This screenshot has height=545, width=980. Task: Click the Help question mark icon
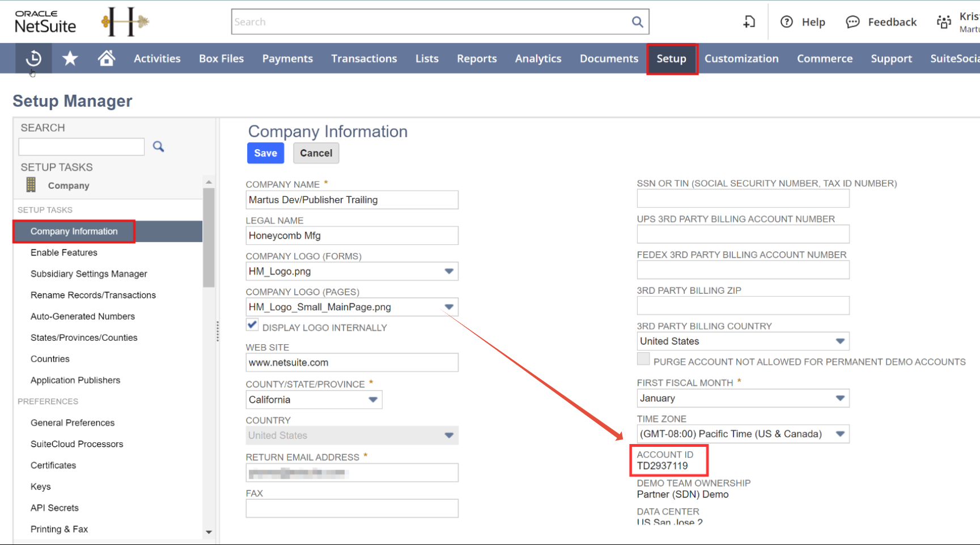[787, 22]
